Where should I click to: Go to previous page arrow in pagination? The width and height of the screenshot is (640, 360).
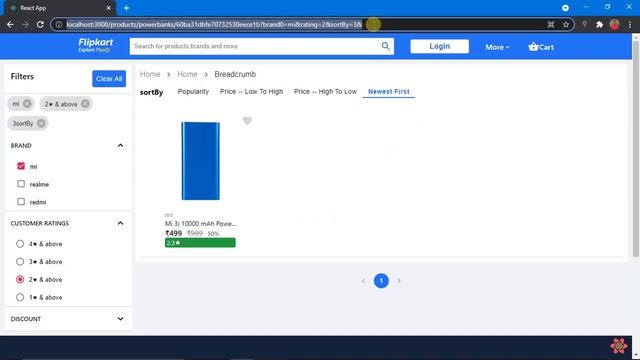pos(363,281)
